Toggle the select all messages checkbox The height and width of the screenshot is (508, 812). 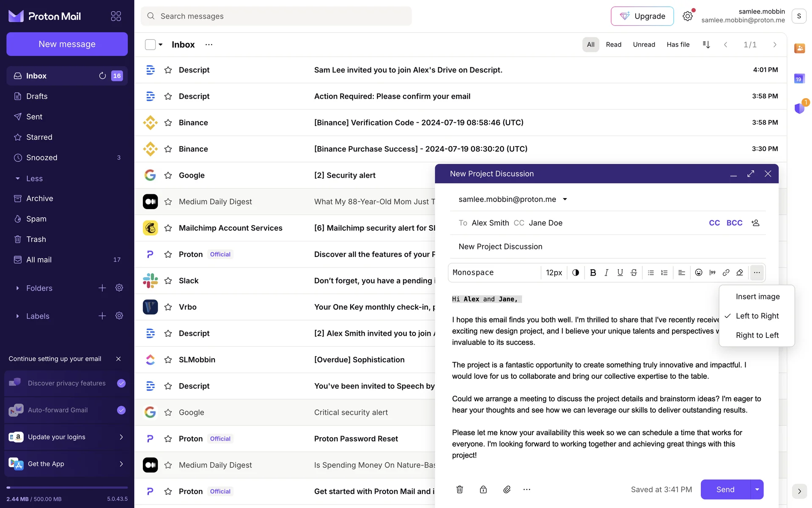coord(150,44)
